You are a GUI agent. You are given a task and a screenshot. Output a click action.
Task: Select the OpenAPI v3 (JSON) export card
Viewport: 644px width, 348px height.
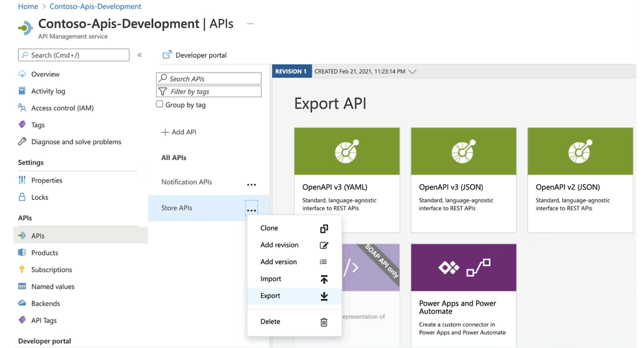tap(463, 180)
